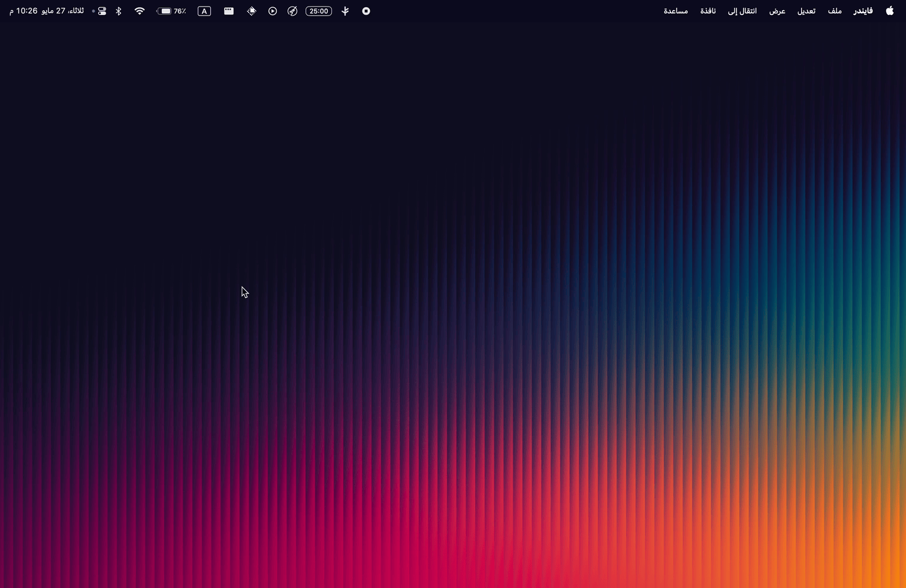906x588 pixels.
Task: Open the نافذة (Window) menu
Action: [708, 11]
